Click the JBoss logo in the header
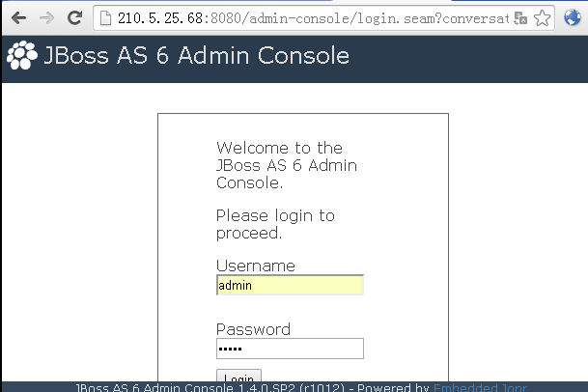The width and height of the screenshot is (588, 392). pos(22,55)
